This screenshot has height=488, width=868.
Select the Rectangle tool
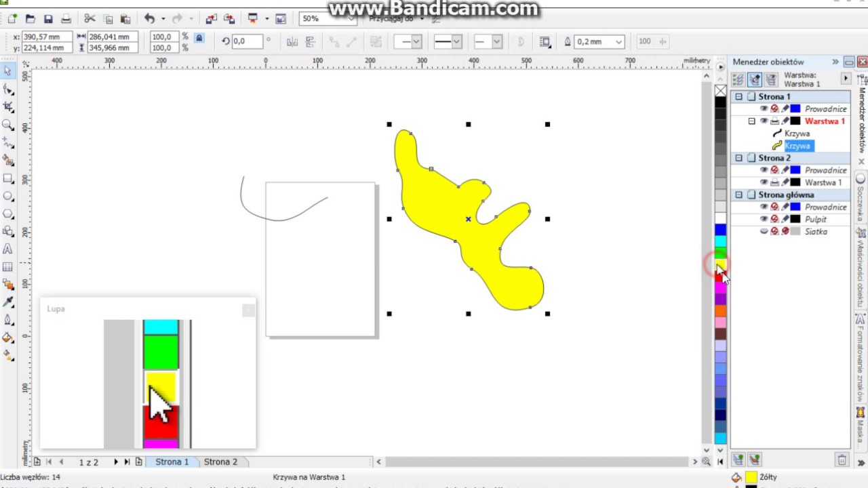point(8,178)
